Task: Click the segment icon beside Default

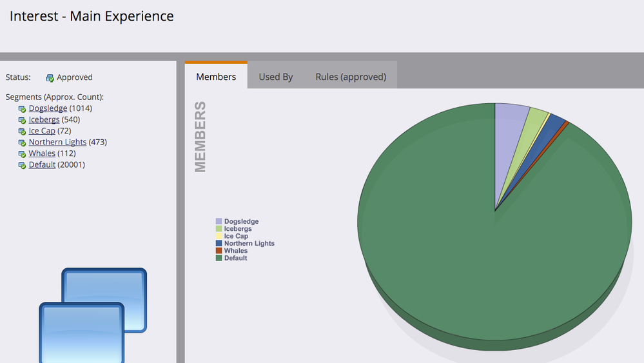Action: tap(22, 165)
